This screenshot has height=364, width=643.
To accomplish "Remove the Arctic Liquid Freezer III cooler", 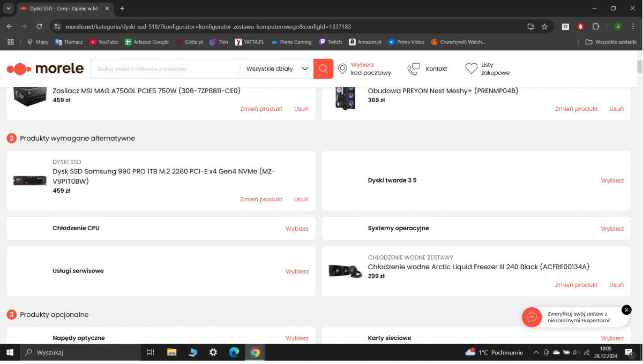I will point(616,285).
